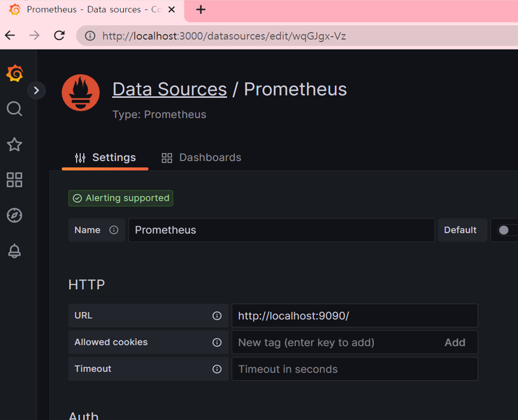The width and height of the screenshot is (518, 420).
Task: Click the Alerting supported badge
Action: pos(121,198)
